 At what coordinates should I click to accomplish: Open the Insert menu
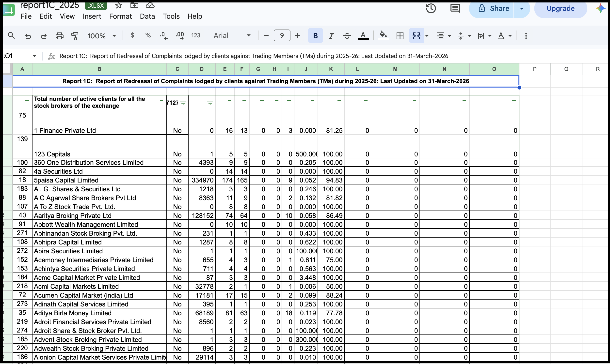click(92, 16)
